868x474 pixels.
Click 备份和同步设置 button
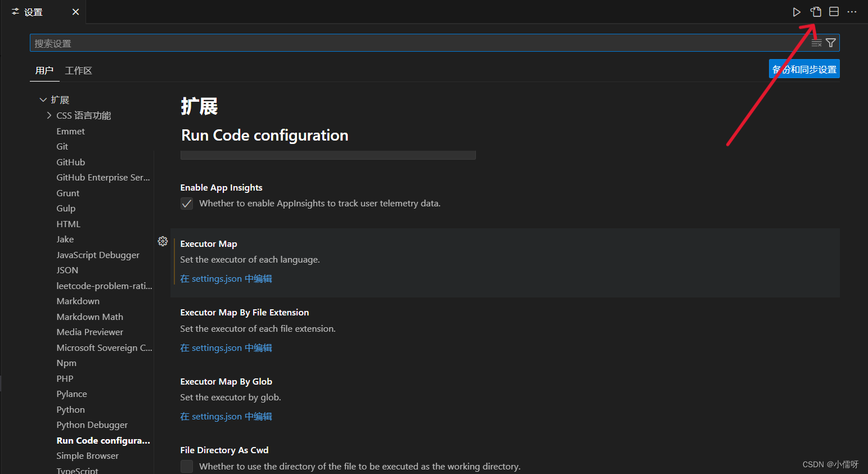[804, 69]
